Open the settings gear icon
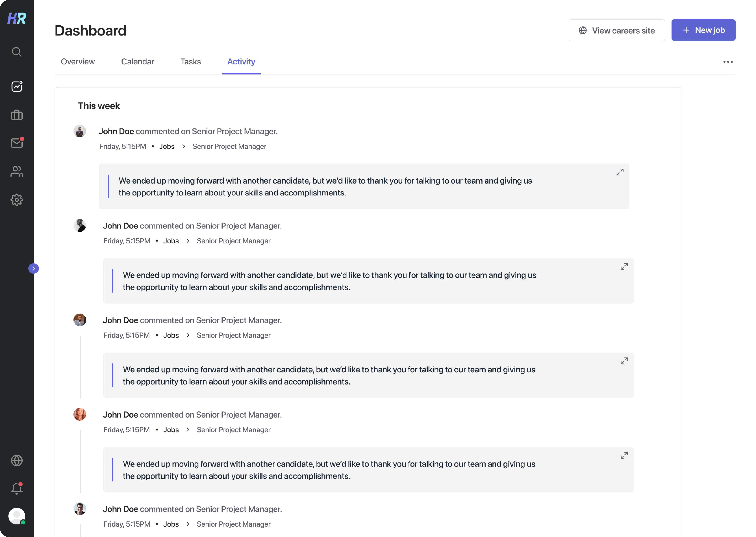The image size is (756, 537). [17, 200]
